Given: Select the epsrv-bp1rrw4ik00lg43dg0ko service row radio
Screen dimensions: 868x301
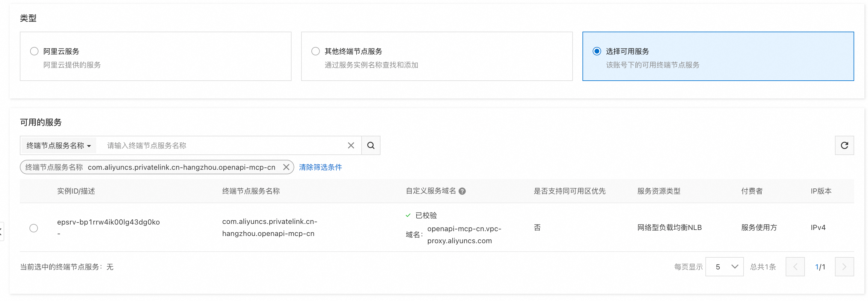Looking at the screenshot, I should pyautogui.click(x=34, y=228).
